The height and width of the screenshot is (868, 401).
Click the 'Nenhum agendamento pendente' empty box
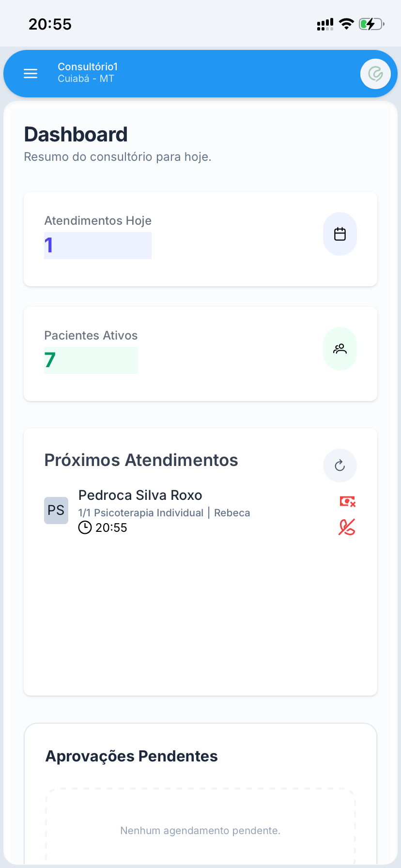200,830
